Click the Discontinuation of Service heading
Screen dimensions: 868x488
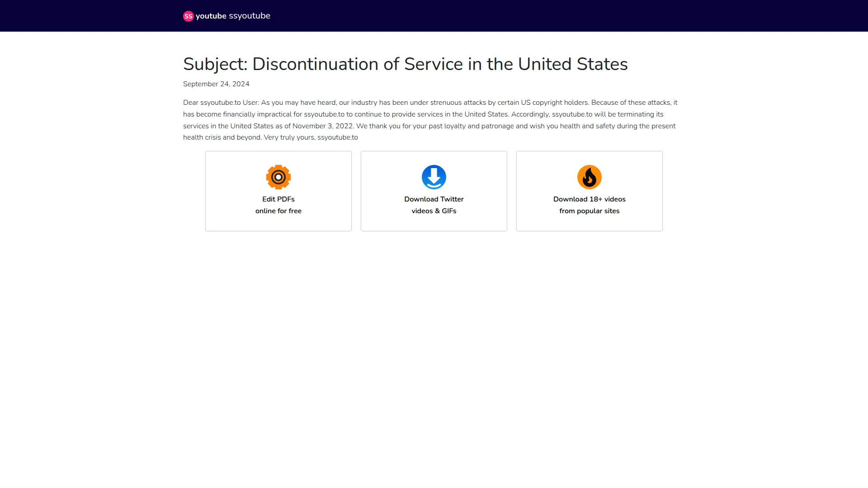coord(406,64)
